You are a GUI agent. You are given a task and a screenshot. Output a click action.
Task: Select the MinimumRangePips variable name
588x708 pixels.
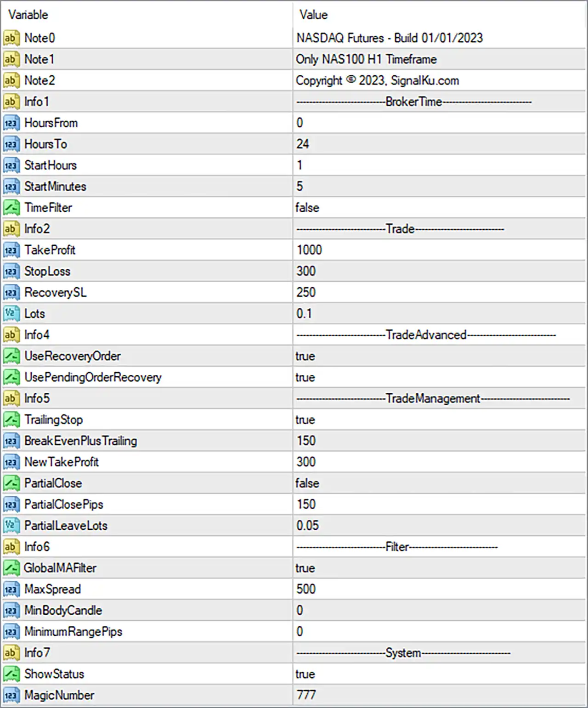73,632
